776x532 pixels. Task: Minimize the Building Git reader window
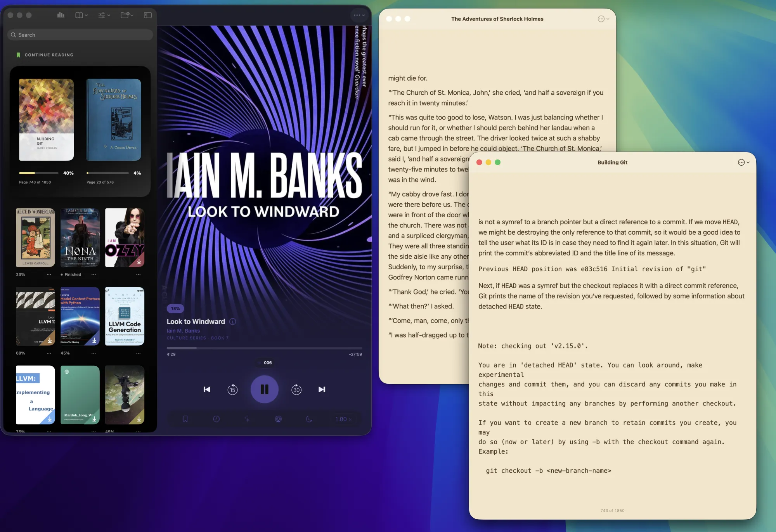[488, 163]
